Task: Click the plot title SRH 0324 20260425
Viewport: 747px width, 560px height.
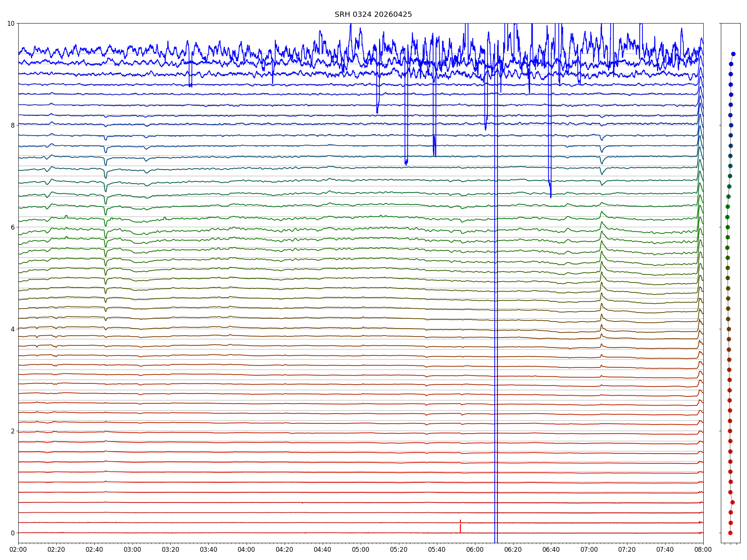Action: click(373, 15)
